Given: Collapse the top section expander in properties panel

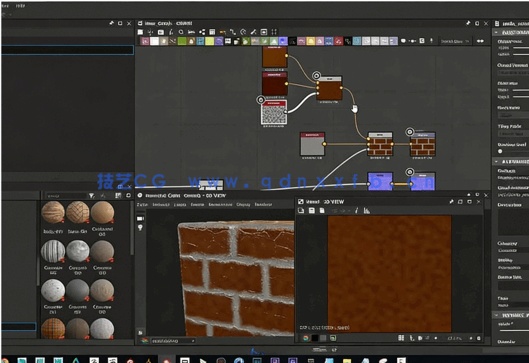Looking at the screenshot, I should coord(496,32).
